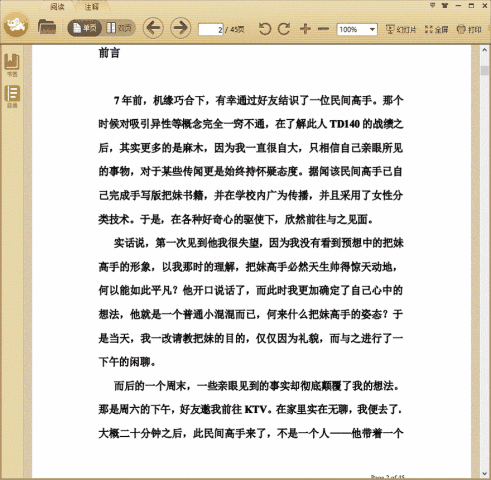Go to next page arrow
This screenshot has width=491, height=480.
coord(181,28)
